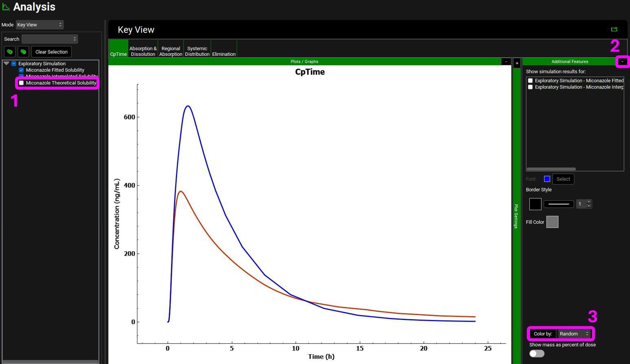
Task: Collapse the Plots / Graphs panel
Action: pyautogui.click(x=506, y=61)
